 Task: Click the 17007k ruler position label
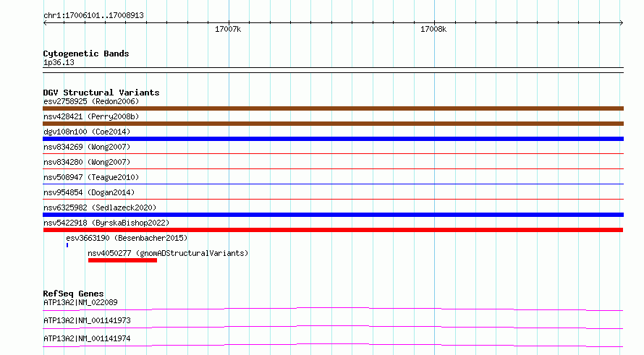click(x=228, y=29)
